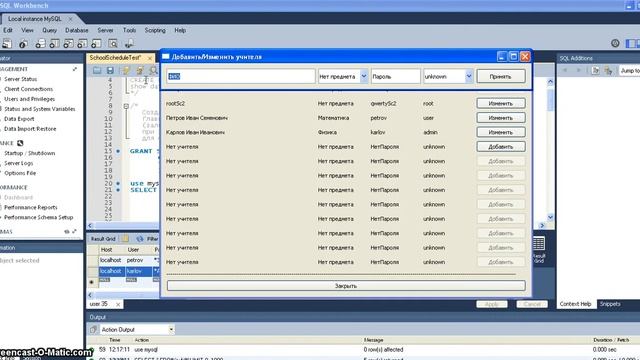This screenshot has width=640, height=360.
Task: Click the icon next to INSTANCE header
Action: 20,143
